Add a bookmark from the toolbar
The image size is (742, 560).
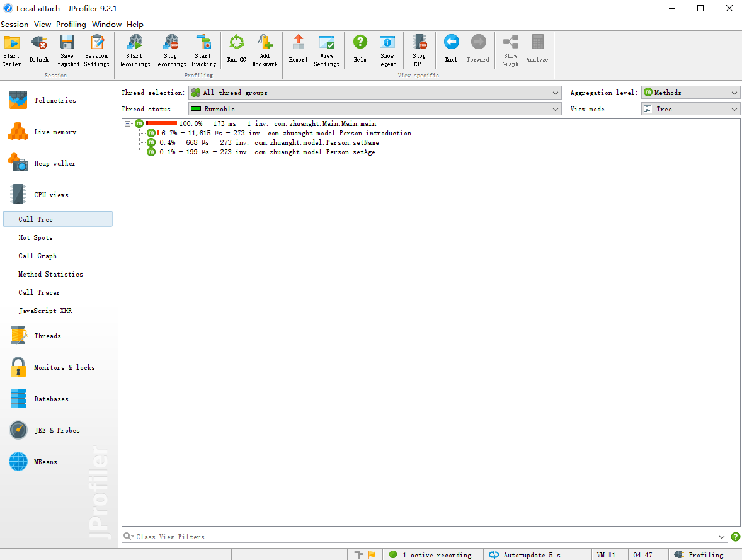(265, 50)
